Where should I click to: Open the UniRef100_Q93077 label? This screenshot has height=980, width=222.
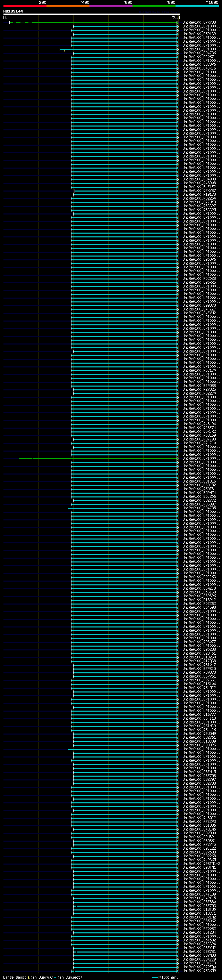tap(199, 642)
